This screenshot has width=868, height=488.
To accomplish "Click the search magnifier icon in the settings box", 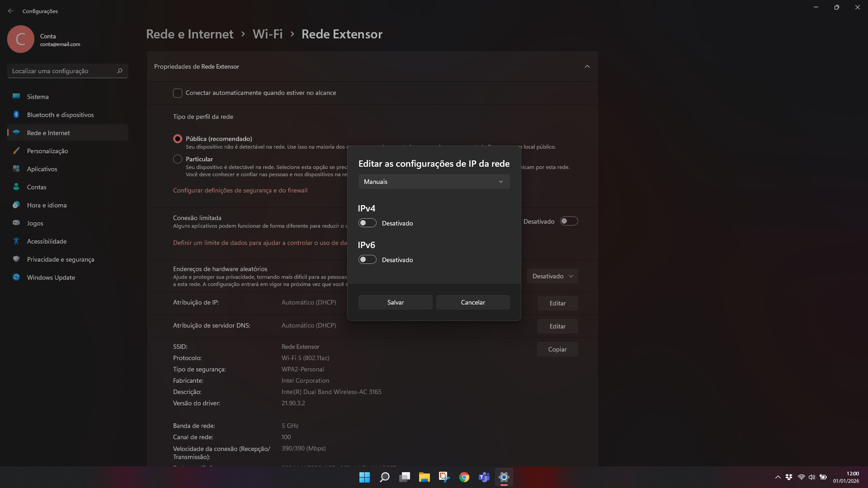I will click(120, 71).
